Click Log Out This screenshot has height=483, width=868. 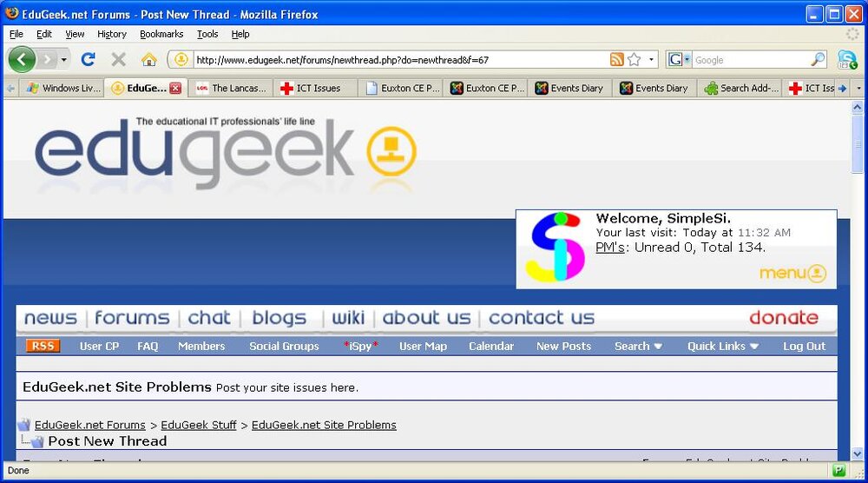(804, 347)
